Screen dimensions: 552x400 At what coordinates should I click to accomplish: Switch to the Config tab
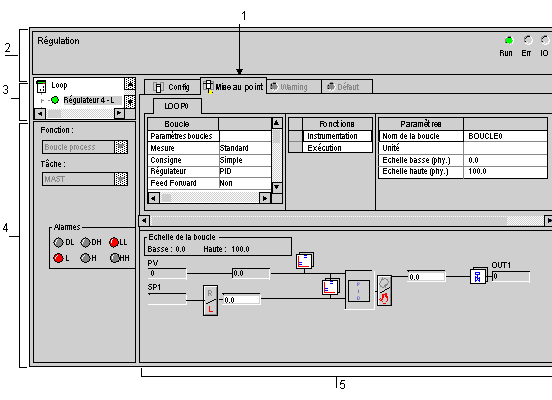[x=172, y=87]
